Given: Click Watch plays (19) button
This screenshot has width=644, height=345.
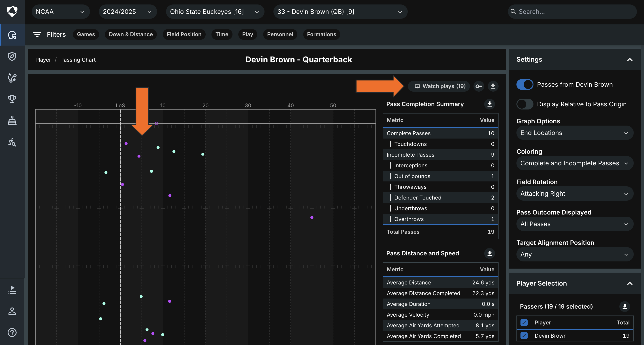Looking at the screenshot, I should coord(439,86).
